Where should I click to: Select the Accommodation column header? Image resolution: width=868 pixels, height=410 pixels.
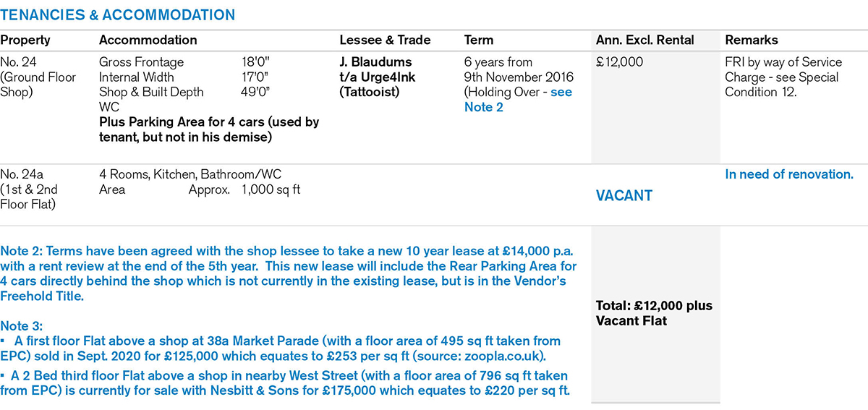pos(148,40)
